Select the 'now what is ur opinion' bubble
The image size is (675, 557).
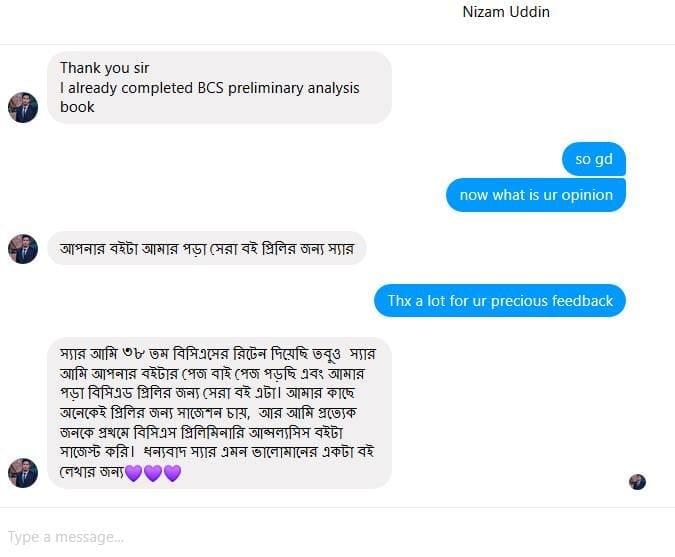point(536,195)
